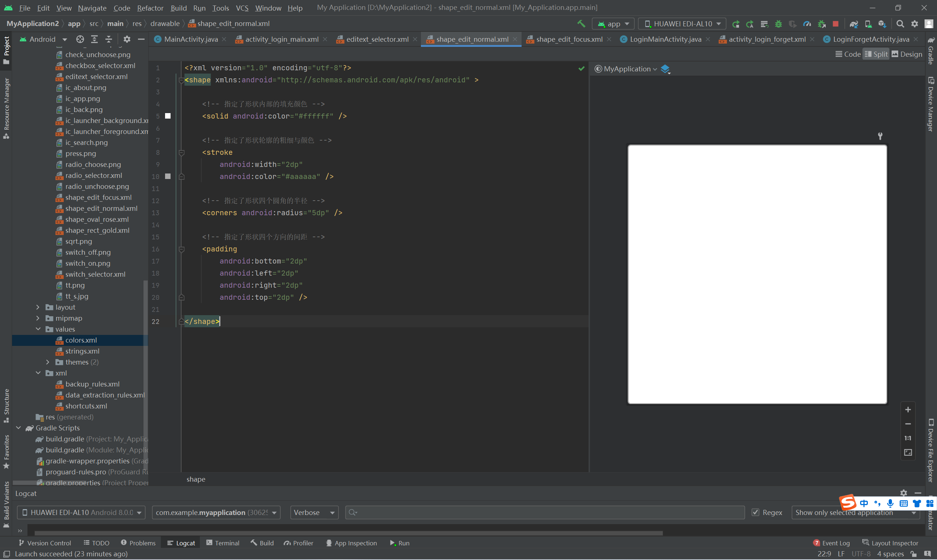Expand the layout folder in project tree
Screen dimensions: 937x560
pyautogui.click(x=38, y=307)
